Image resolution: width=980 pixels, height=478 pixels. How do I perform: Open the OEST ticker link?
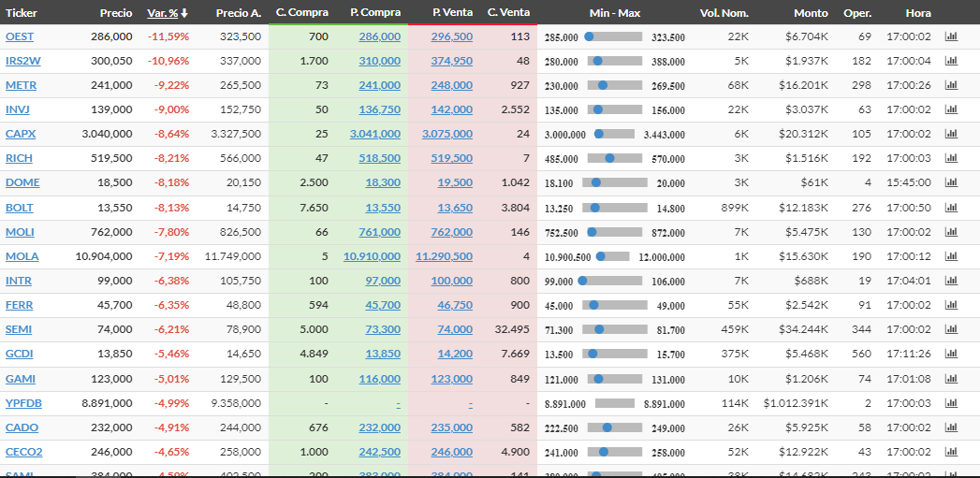click(x=20, y=36)
